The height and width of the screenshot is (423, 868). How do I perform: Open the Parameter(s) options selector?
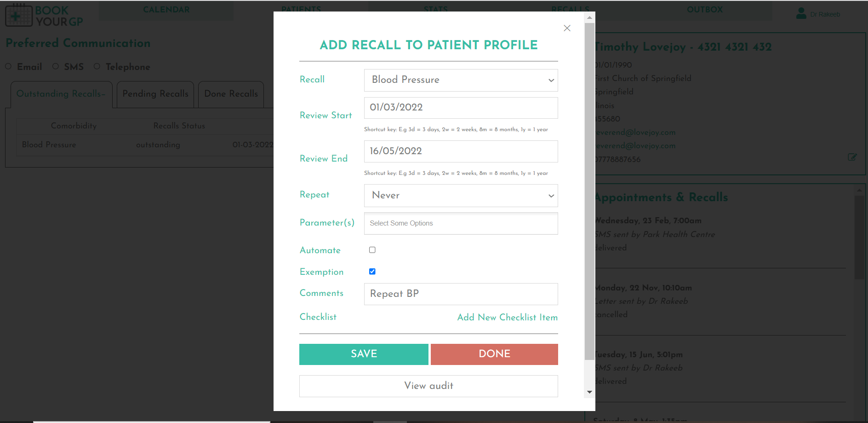460,223
